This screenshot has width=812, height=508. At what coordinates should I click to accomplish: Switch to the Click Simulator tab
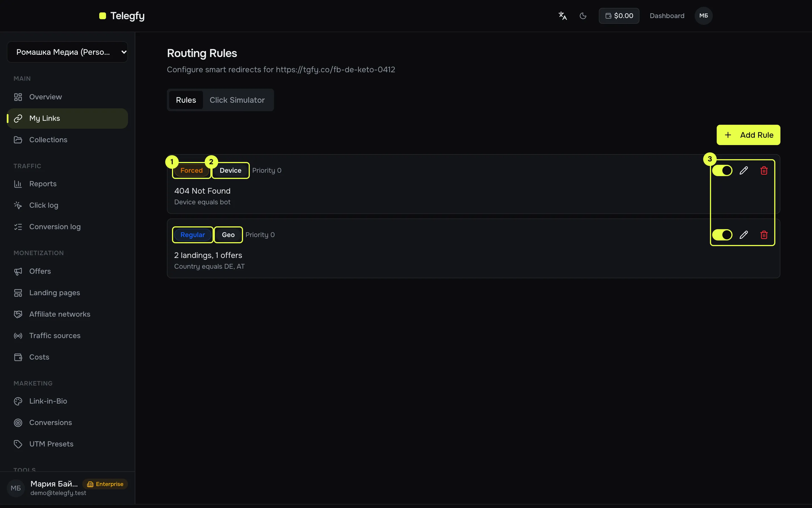237,100
